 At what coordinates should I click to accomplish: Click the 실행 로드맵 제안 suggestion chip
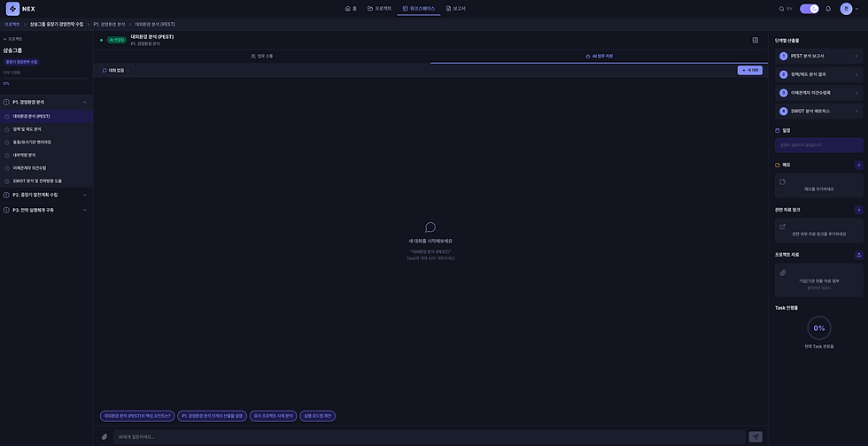click(x=318, y=416)
